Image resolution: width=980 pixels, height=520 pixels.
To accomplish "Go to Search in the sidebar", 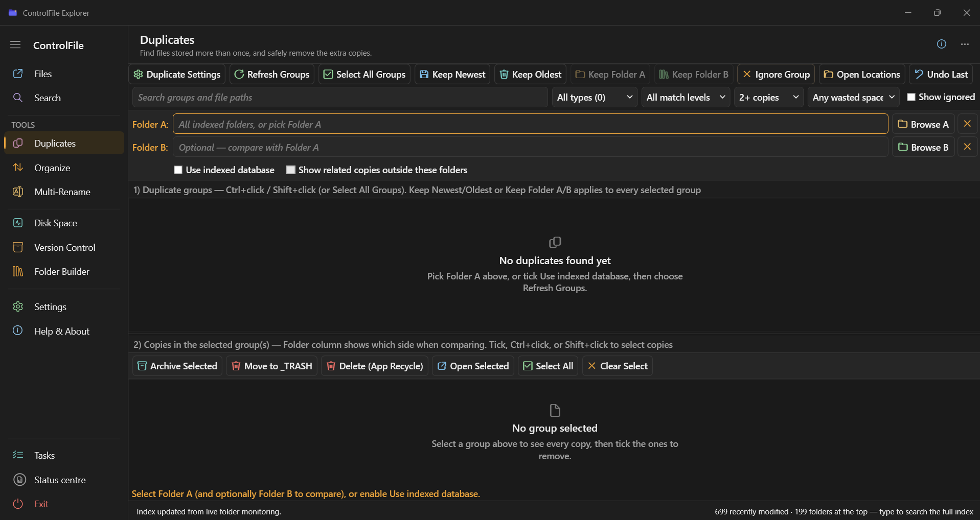I will coord(64,98).
